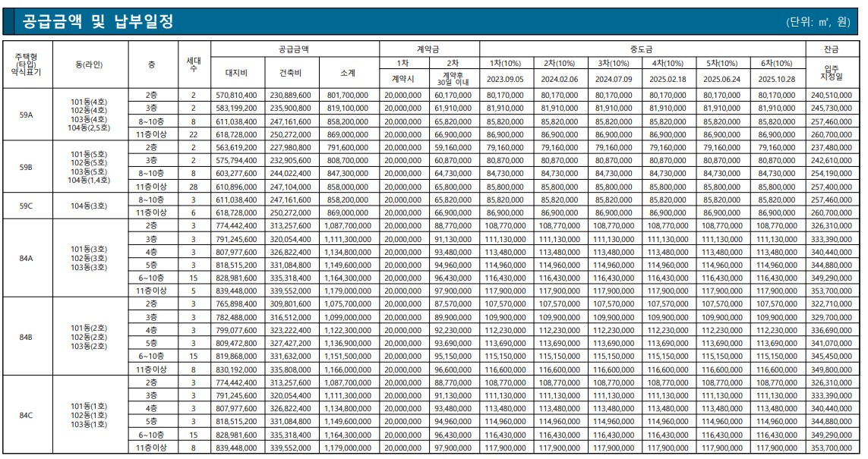Image resolution: width=868 pixels, height=459 pixels.
Task: Select household count '22' in 59A rows
Action: pos(193,134)
